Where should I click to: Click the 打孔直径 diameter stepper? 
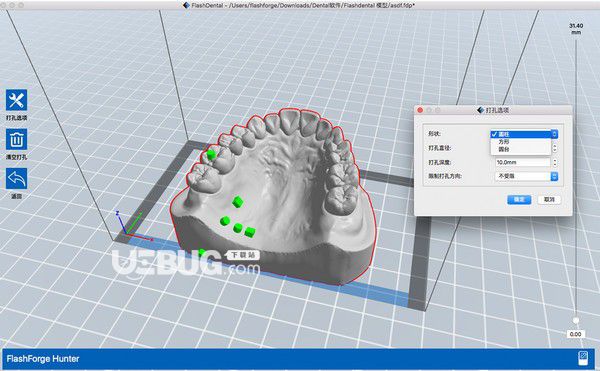pyautogui.click(x=555, y=148)
